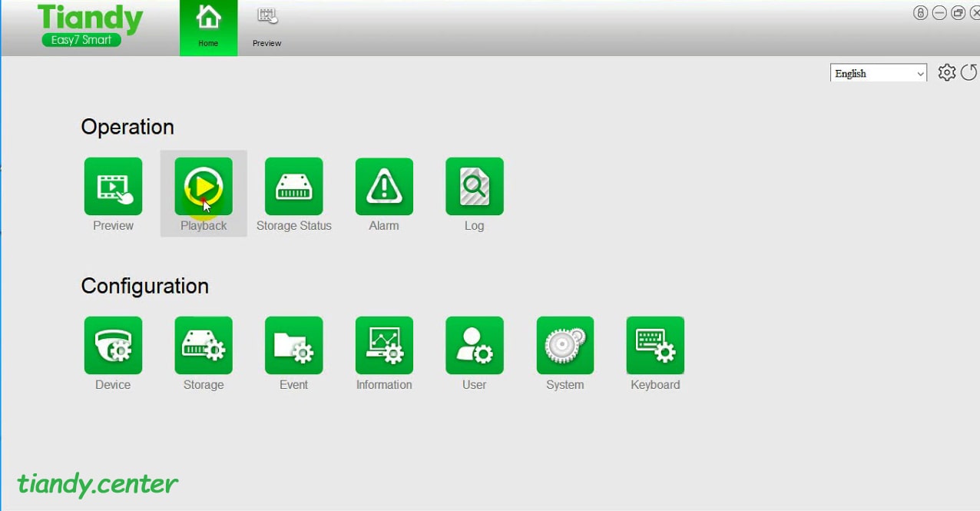This screenshot has height=511, width=980.
Task: Minimize the Easy7 Smart window
Action: pos(939,13)
